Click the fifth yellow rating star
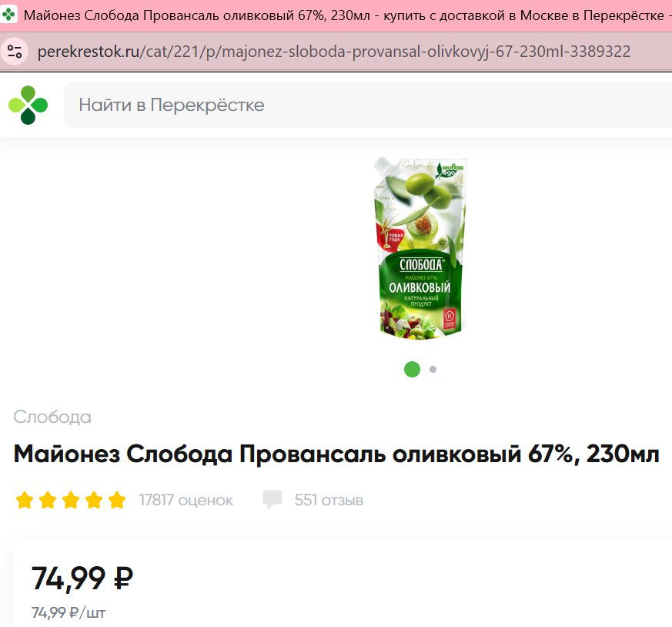Viewport: 672px width, 627px height. coord(116,500)
